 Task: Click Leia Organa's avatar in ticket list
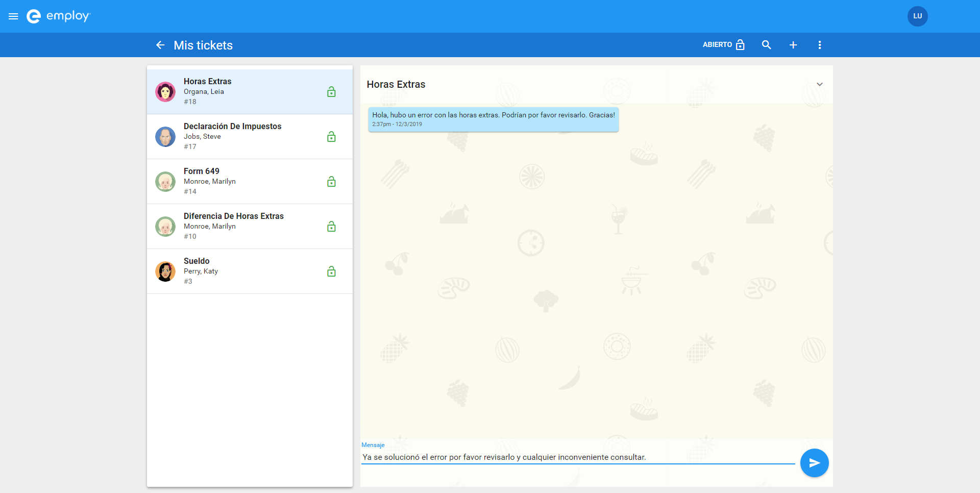165,92
